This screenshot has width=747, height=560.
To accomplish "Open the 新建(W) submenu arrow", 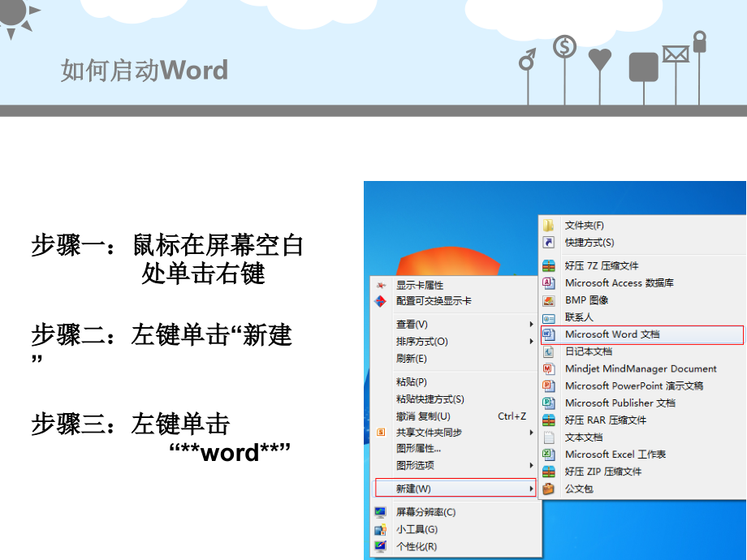I will pyautogui.click(x=532, y=489).
